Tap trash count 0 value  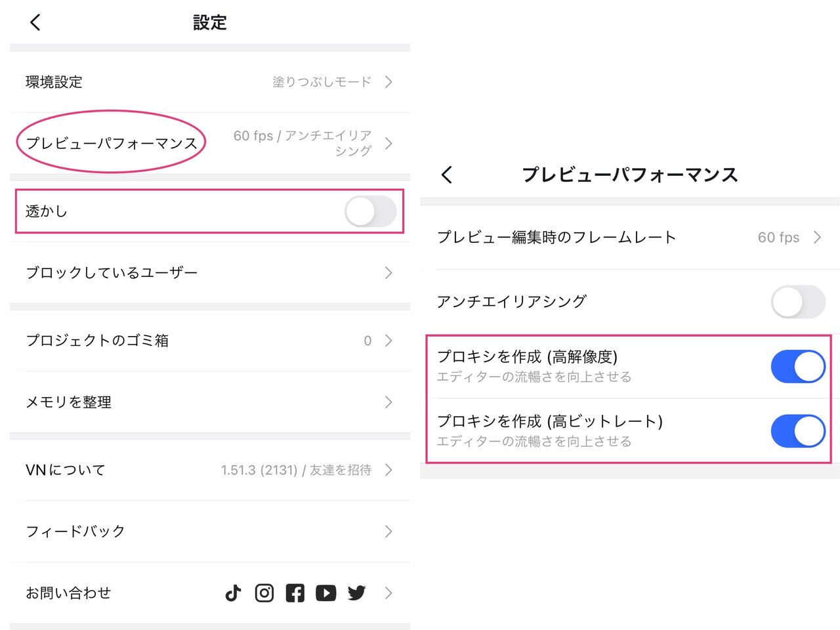pos(367,341)
